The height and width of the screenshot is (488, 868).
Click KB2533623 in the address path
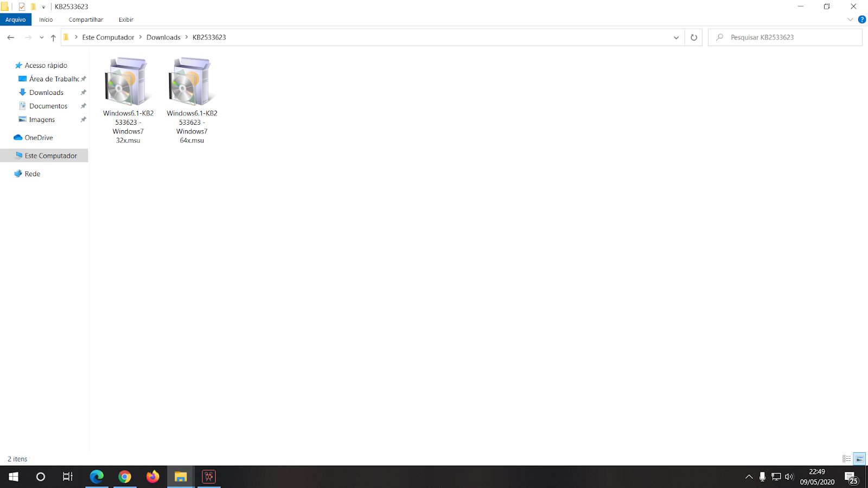click(x=209, y=37)
